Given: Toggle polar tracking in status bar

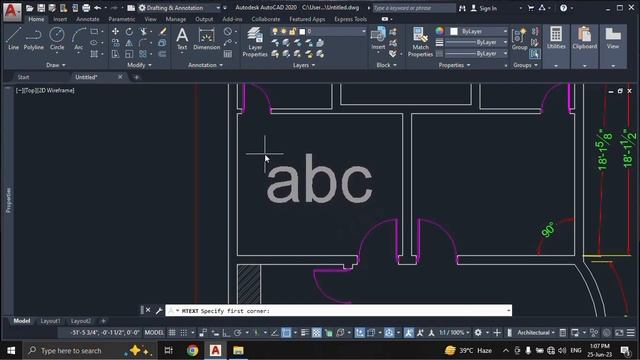Looking at the screenshot, I should [x=238, y=333].
